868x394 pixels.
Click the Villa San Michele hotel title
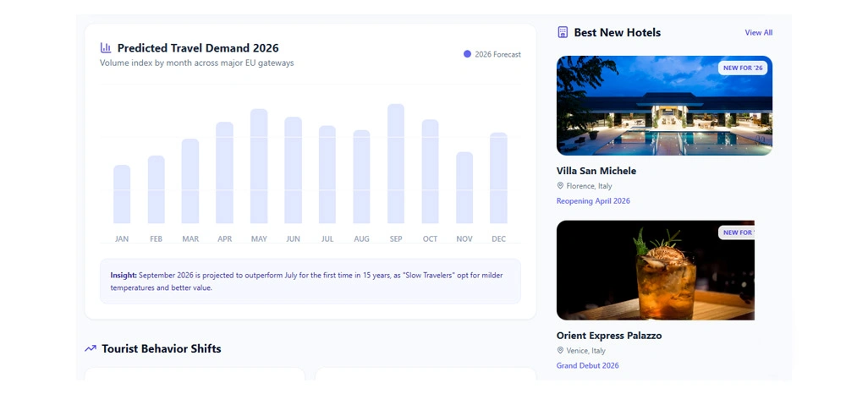596,171
